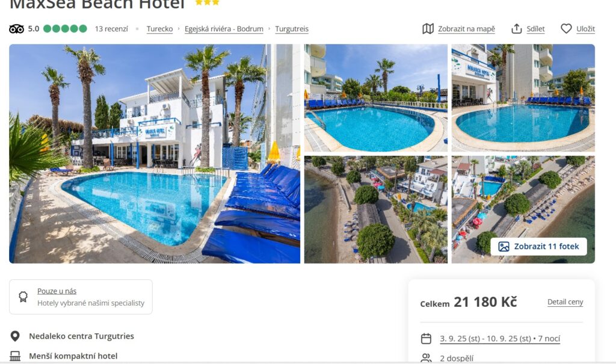Click the guests people icon beside 2 dospělí
Viewport: 616px width, 364px height.
coord(426,358)
